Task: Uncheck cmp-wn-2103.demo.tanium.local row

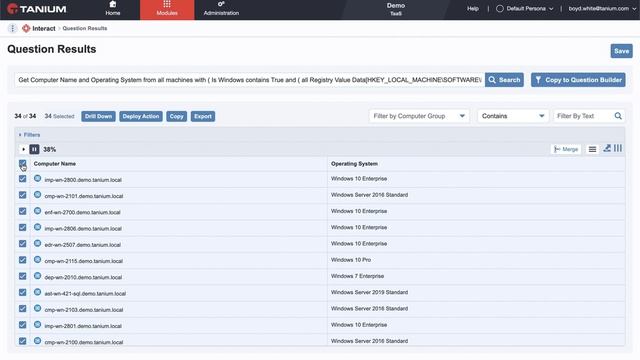Action: (x=22, y=309)
